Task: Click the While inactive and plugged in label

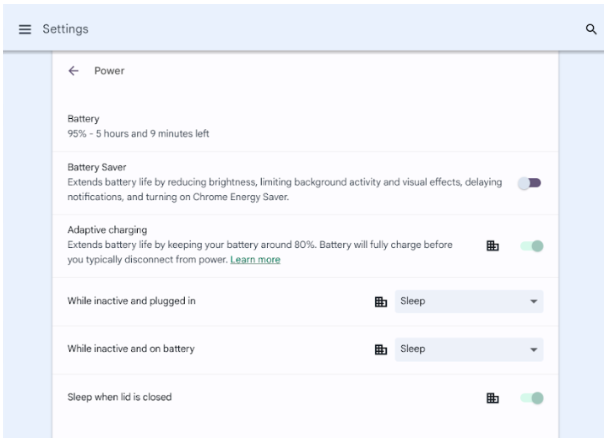Action: pyautogui.click(x=131, y=300)
